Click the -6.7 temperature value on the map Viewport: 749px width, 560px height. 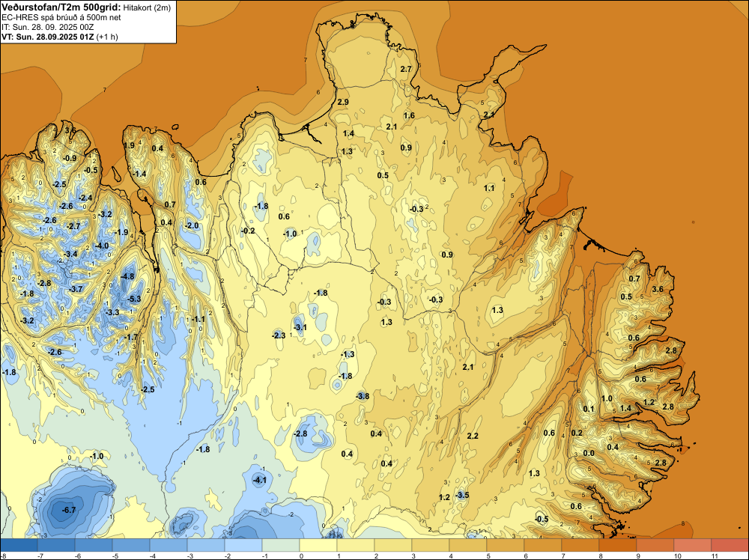69,510
